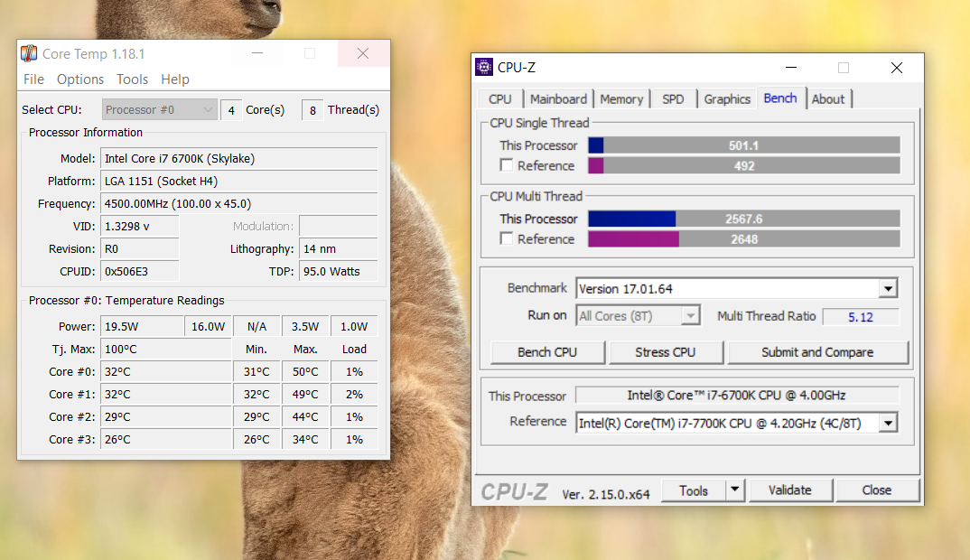Switch to the CPU tab in CPU-Z
The height and width of the screenshot is (560, 970).
[499, 99]
